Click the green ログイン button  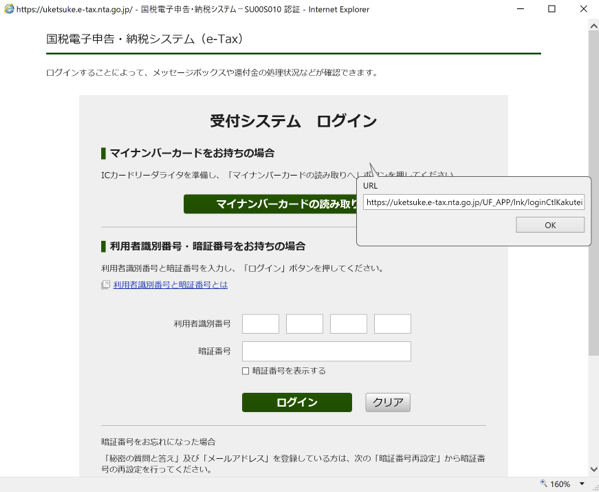[297, 402]
